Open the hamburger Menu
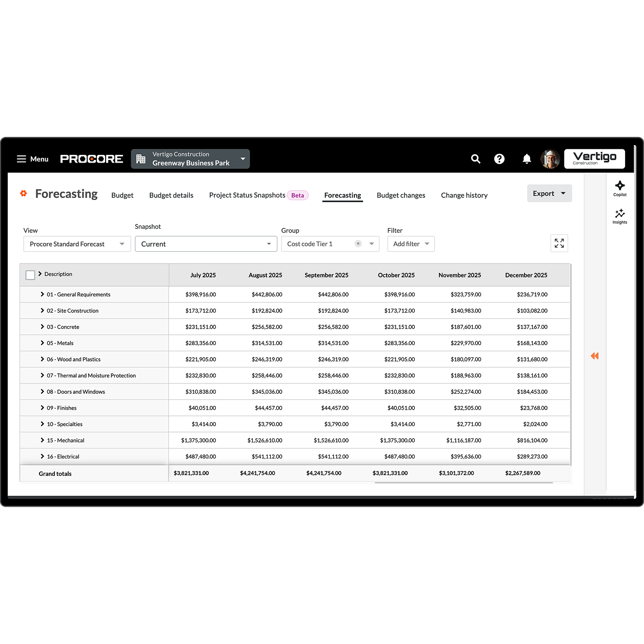Viewport: 644px width, 644px height. coord(32,159)
